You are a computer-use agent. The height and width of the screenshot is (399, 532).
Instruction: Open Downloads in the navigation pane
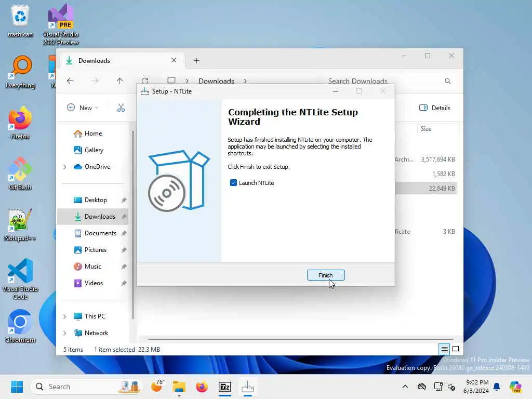94,217
